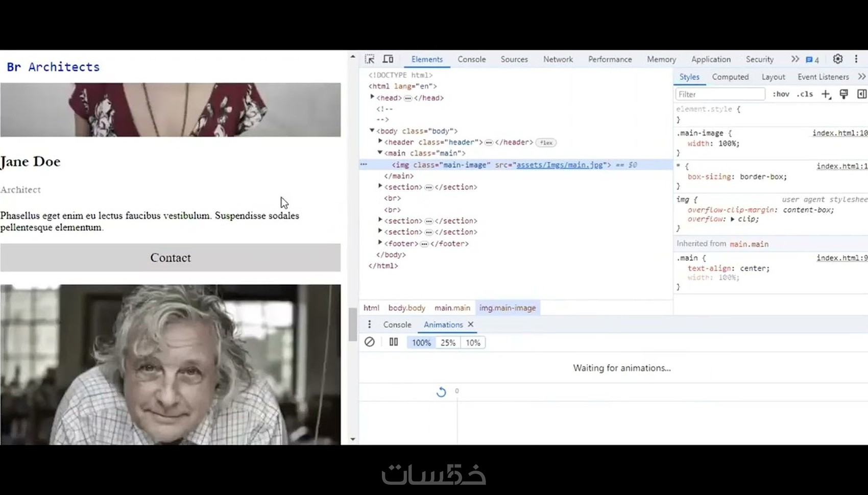The width and height of the screenshot is (868, 495).
Task: Replay animation using the circular arrow icon
Action: click(x=441, y=391)
